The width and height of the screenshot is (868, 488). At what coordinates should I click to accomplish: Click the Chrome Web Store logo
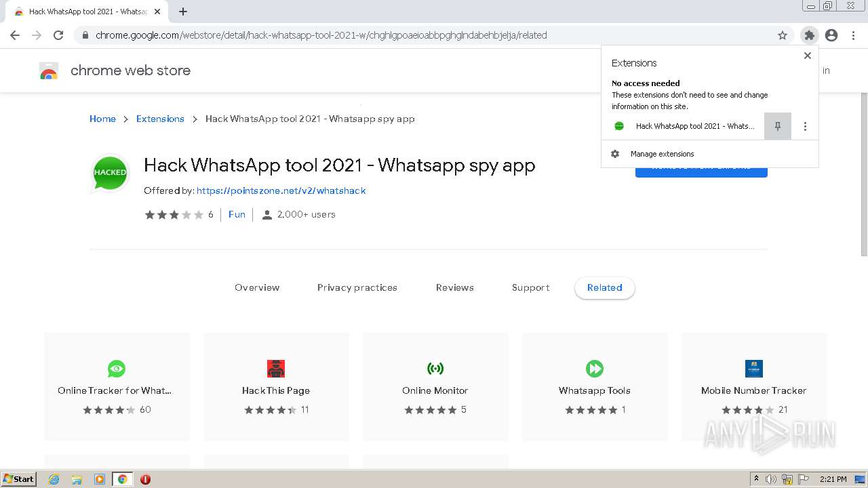coord(49,70)
